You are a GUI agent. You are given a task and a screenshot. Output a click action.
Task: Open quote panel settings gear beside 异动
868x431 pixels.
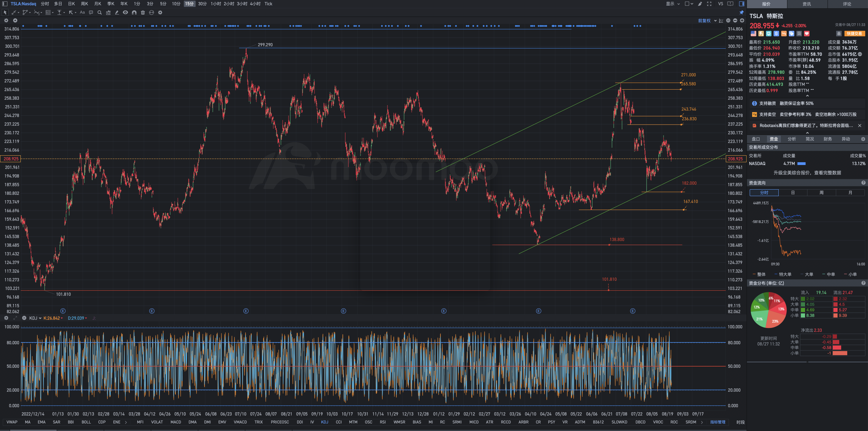click(x=863, y=139)
